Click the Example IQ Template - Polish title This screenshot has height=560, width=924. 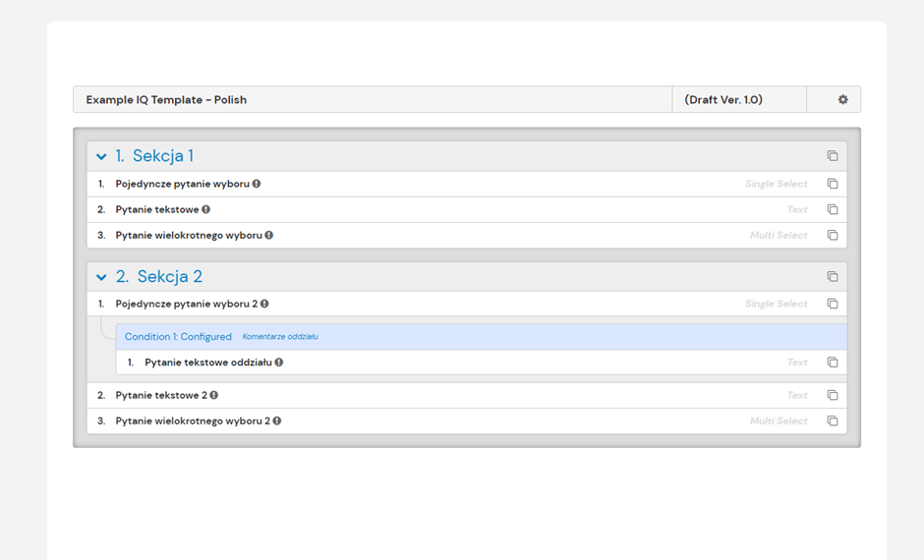pos(166,100)
